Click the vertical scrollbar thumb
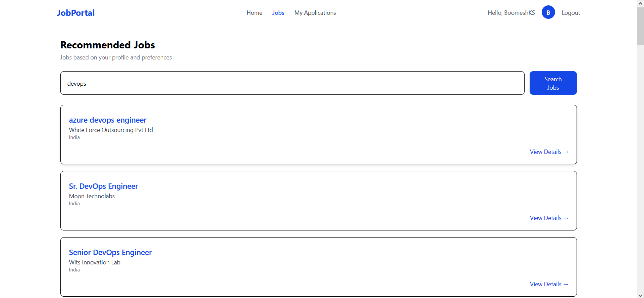Viewport: 644px width, 298px height. (x=640, y=26)
